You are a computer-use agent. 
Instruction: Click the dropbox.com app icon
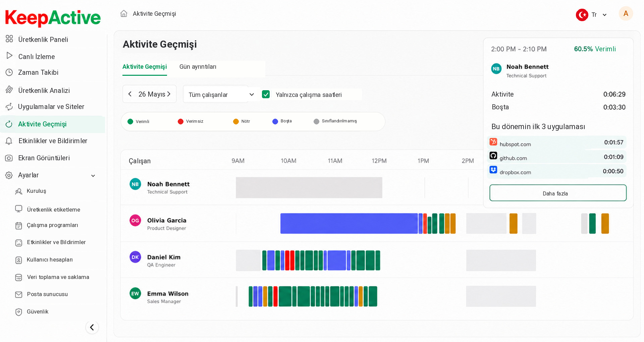tap(493, 170)
